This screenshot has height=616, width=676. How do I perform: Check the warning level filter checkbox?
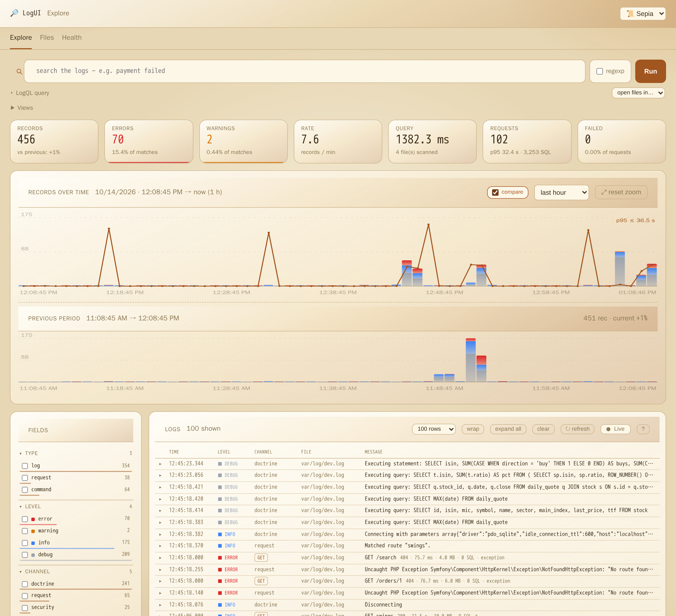point(25,531)
